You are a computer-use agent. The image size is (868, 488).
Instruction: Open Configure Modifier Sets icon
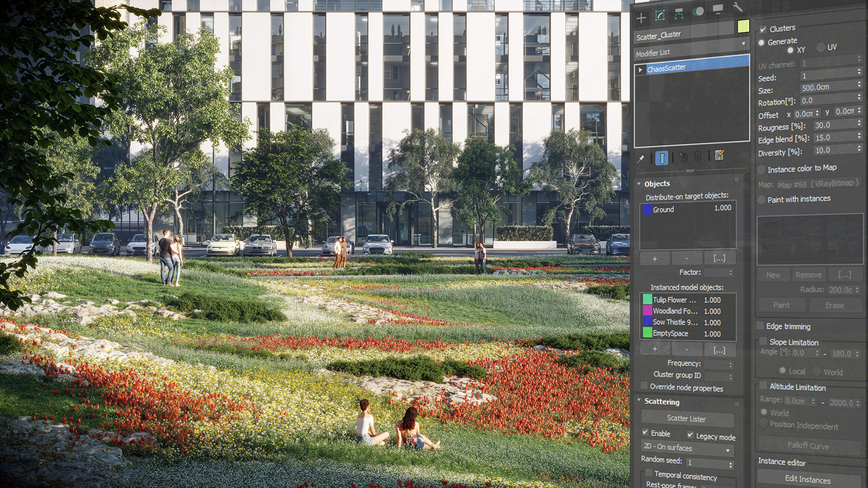click(x=719, y=156)
